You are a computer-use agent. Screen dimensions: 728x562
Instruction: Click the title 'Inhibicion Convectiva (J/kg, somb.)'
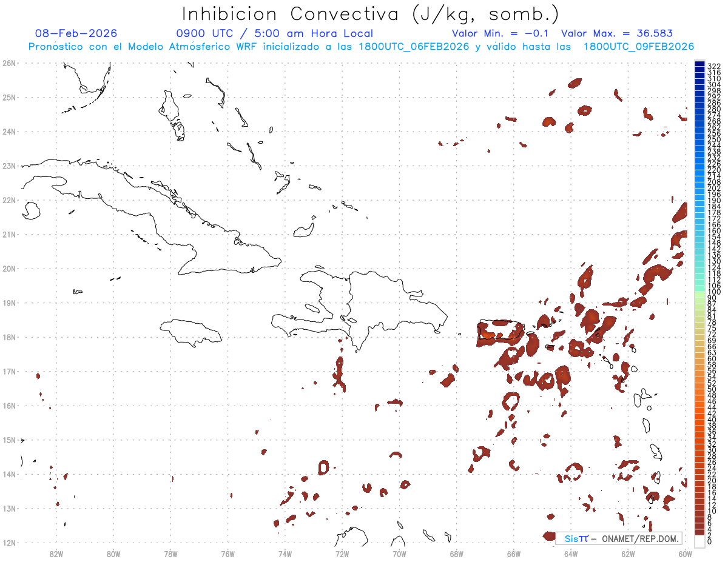point(371,14)
